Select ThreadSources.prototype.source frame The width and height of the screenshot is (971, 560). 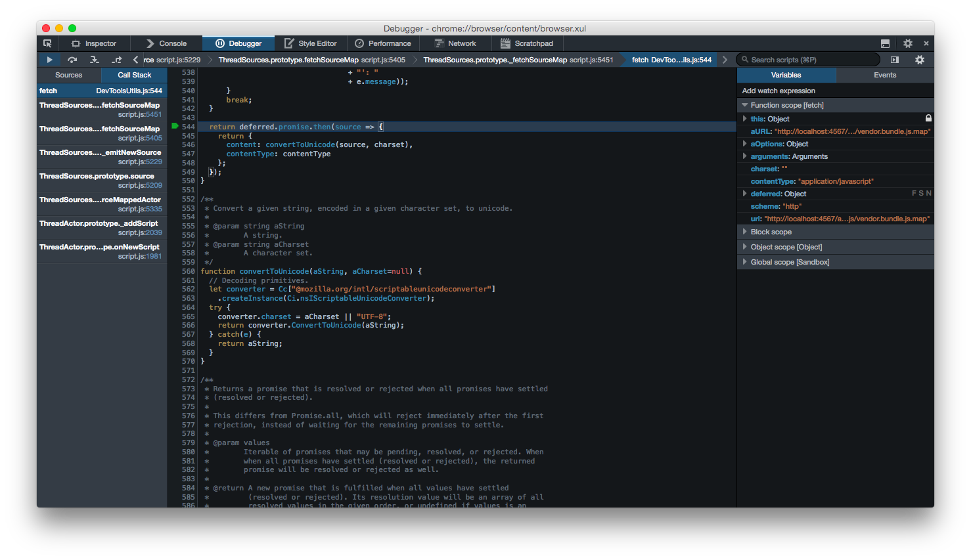point(102,181)
